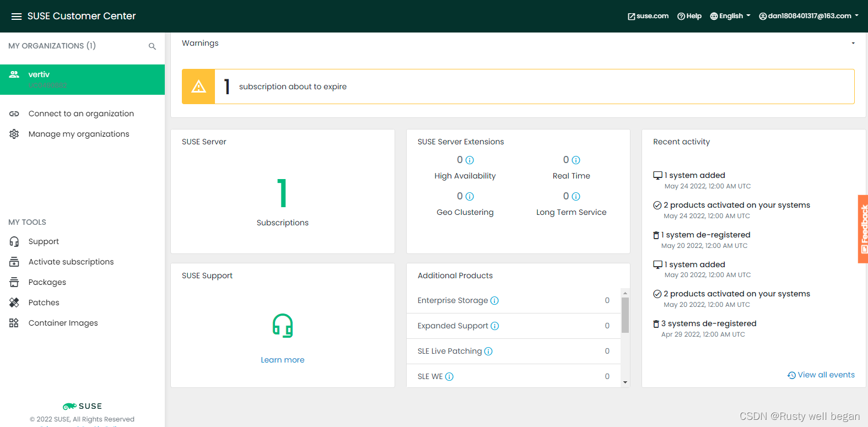Show info for Enterprise Storage product
Viewport: 868px width, 427px height.
point(494,301)
